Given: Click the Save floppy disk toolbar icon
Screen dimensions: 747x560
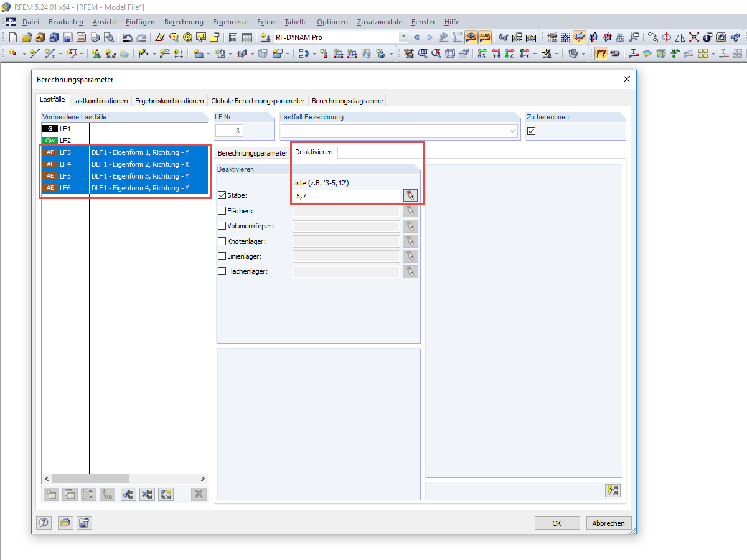Looking at the screenshot, I should 67,37.
